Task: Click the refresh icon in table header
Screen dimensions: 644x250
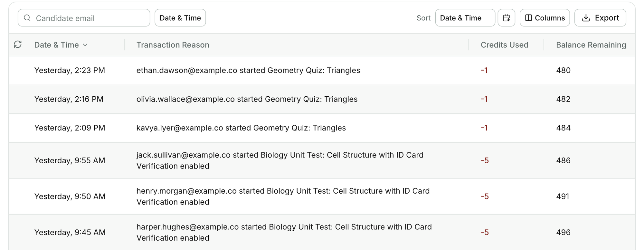Action: (18, 44)
